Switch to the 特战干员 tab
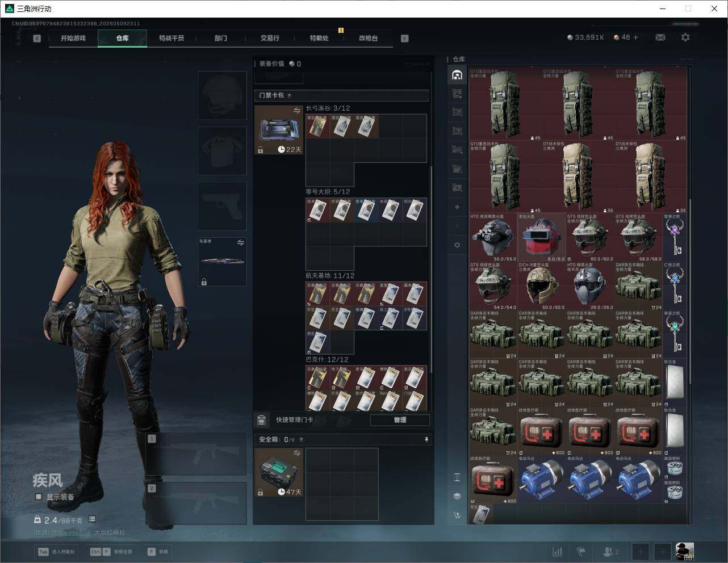Image resolution: width=728 pixels, height=563 pixels. click(x=171, y=38)
